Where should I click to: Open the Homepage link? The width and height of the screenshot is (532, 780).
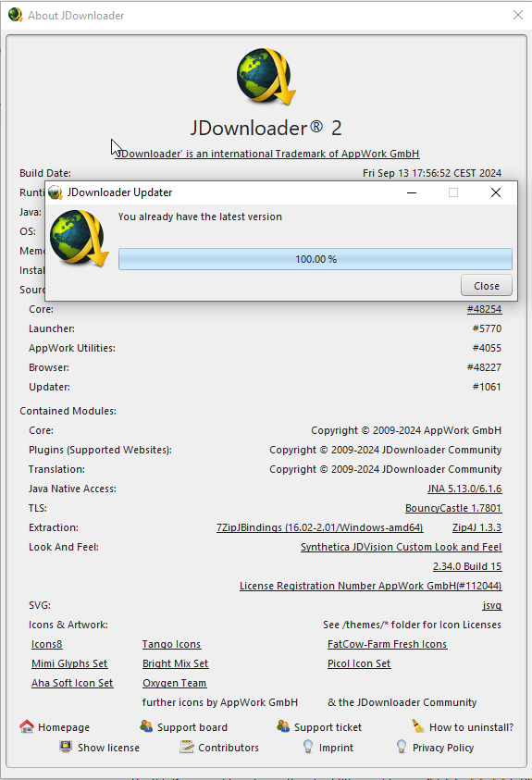pos(64,727)
